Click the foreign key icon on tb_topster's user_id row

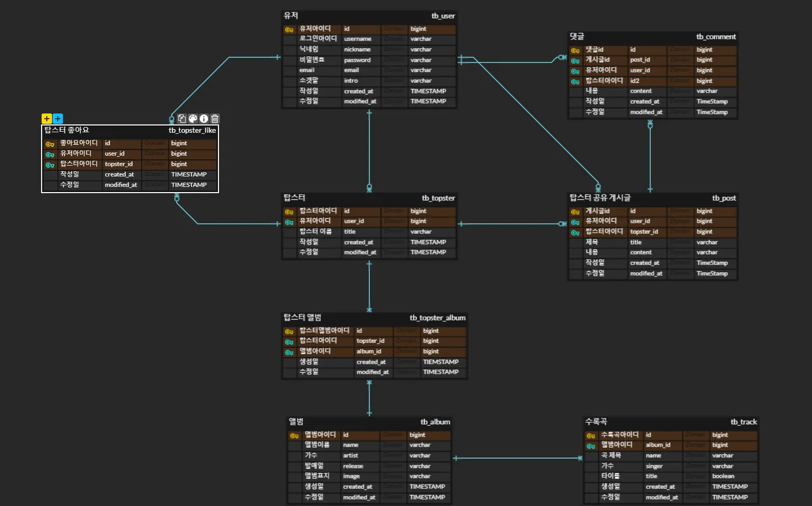tap(289, 222)
